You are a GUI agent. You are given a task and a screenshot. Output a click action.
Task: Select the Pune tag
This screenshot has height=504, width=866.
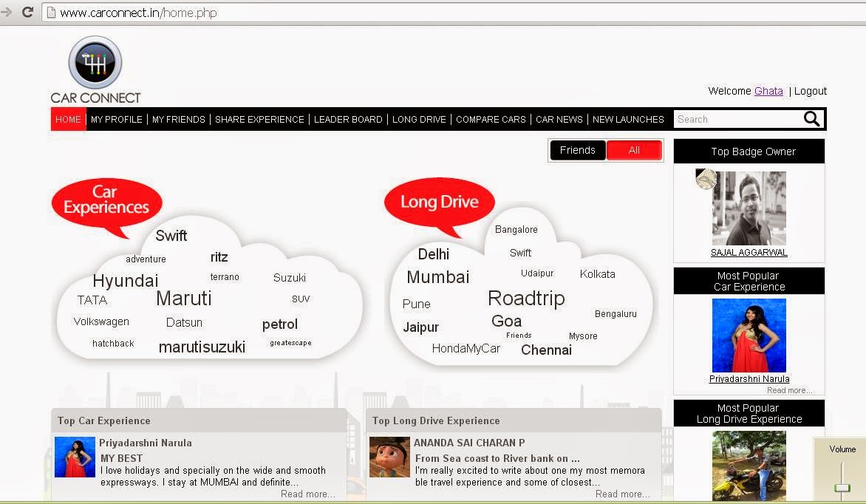pos(417,304)
